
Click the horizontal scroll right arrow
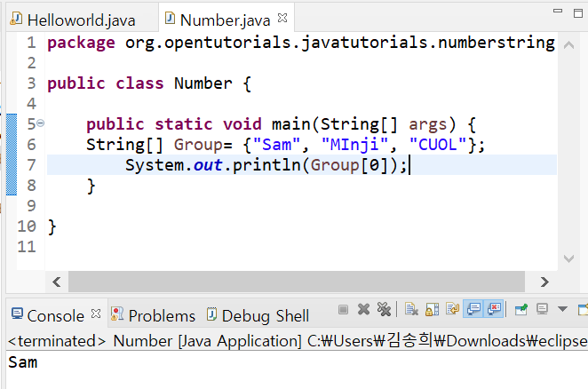click(544, 282)
